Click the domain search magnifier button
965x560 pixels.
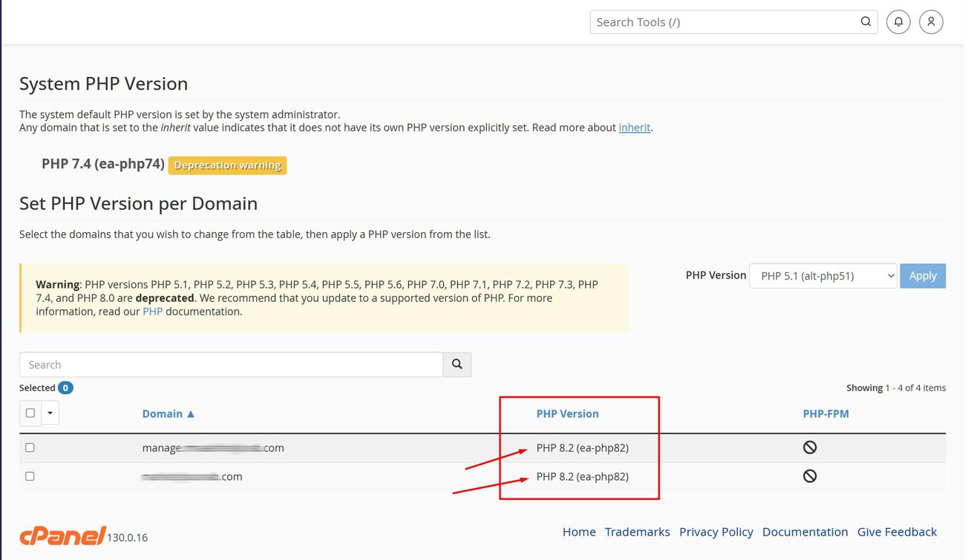[x=457, y=364]
